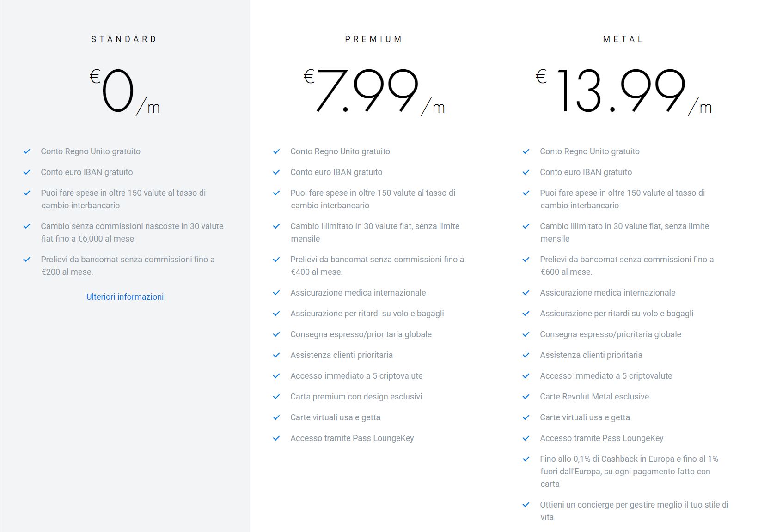
Task: Click Standard Conto euro IBAN gratuito text
Action: (87, 172)
